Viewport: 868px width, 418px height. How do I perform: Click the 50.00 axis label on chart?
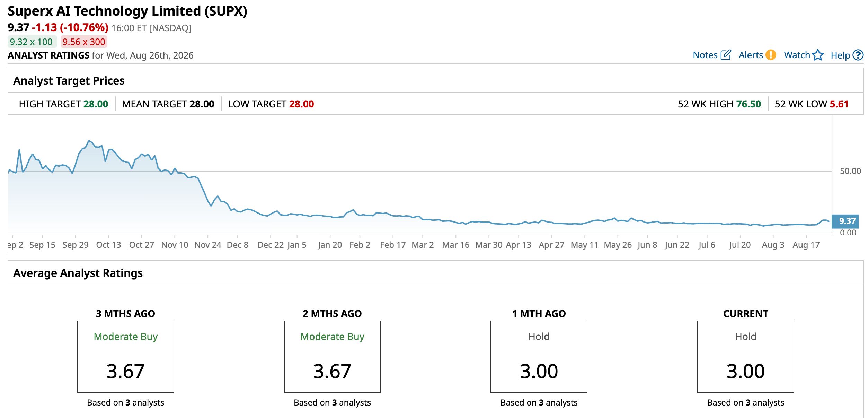850,171
